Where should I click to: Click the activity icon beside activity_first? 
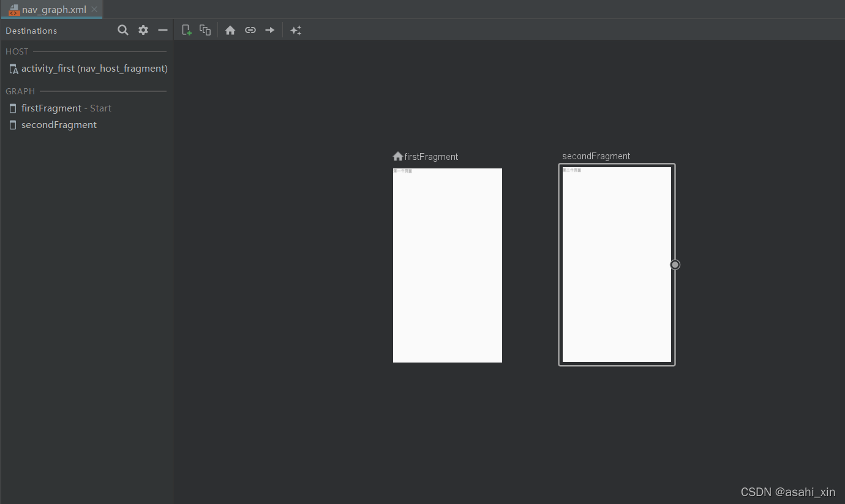pyautogui.click(x=13, y=69)
